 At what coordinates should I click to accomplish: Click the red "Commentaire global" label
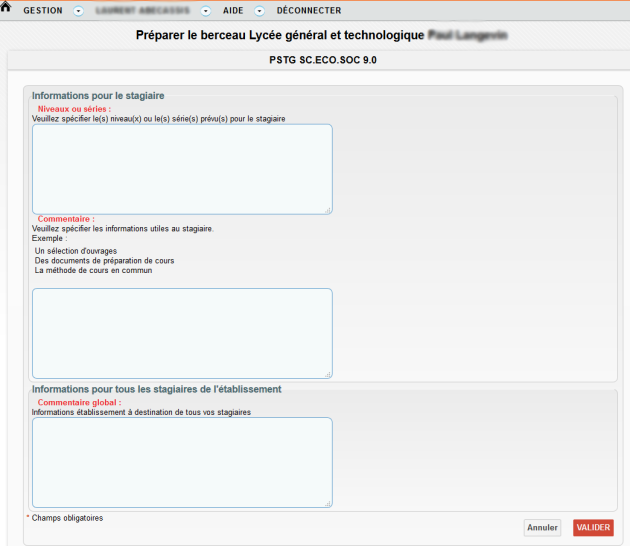coord(79,402)
